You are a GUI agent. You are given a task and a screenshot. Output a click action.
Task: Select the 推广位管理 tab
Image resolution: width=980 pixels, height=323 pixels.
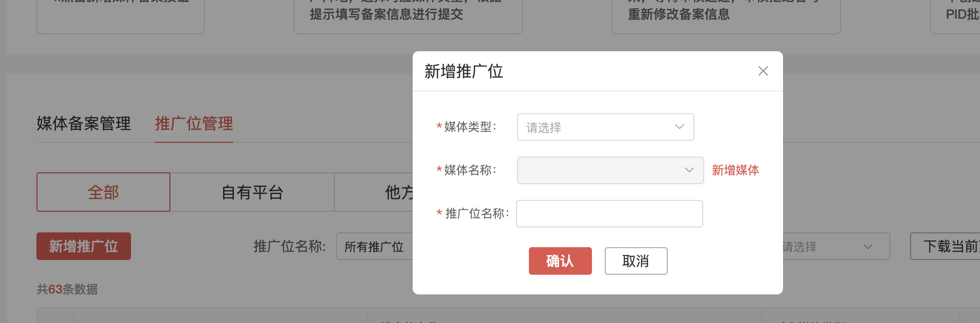click(x=194, y=124)
